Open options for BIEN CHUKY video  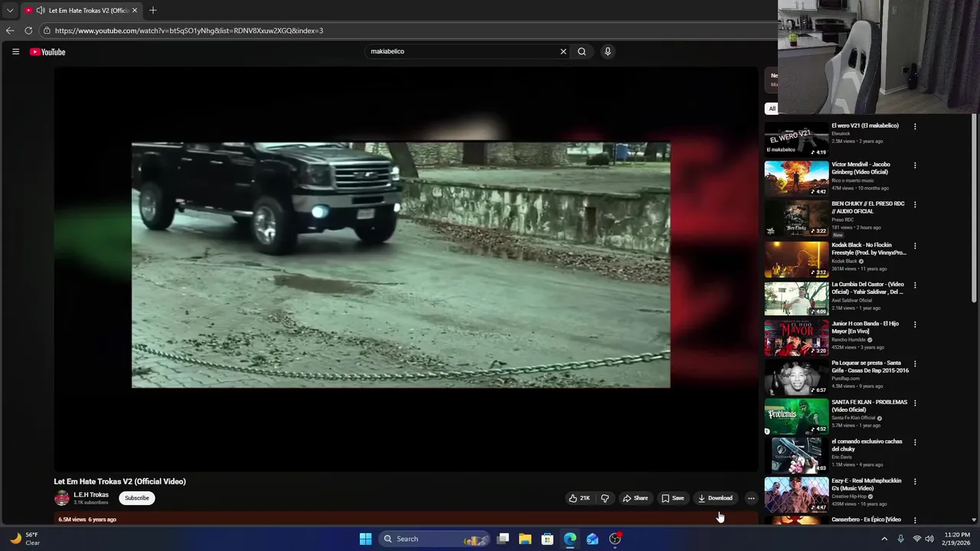[915, 205]
